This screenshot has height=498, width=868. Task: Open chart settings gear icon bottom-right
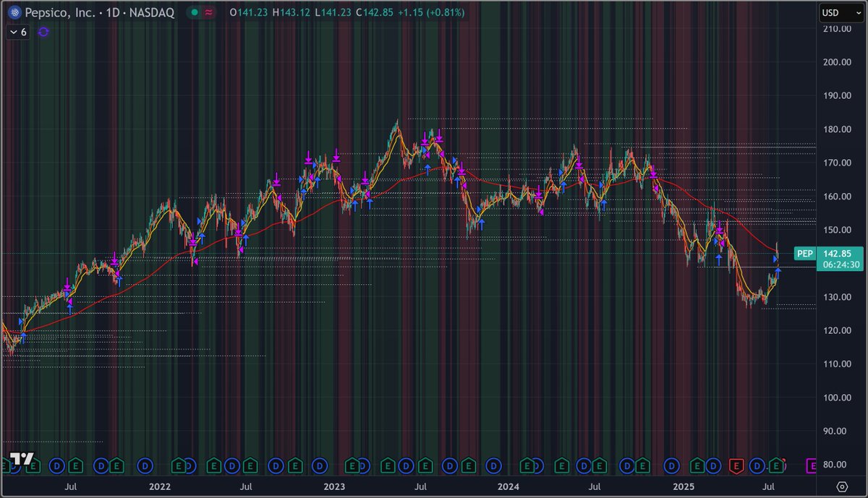842,486
